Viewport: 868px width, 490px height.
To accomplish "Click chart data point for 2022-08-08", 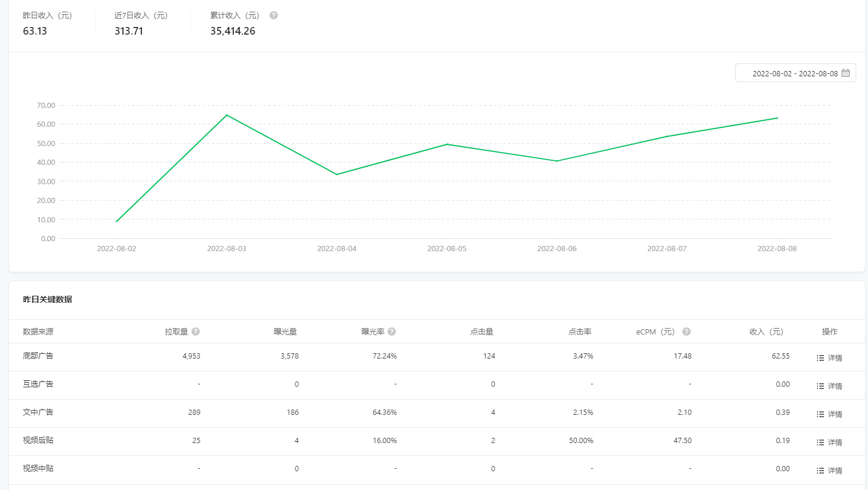I will (777, 118).
